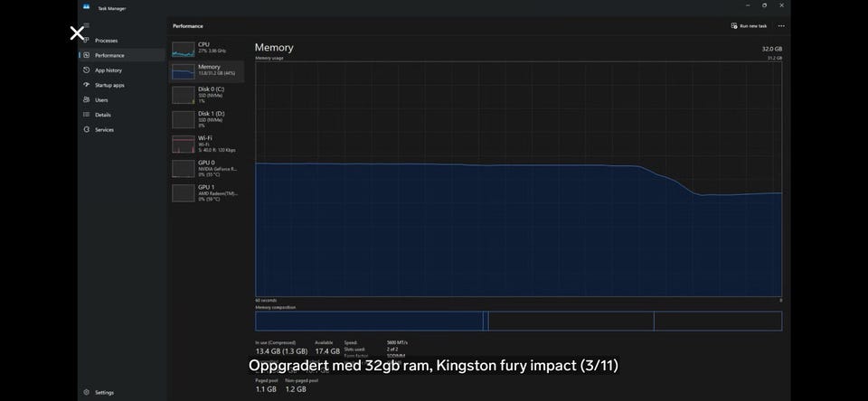This screenshot has width=868, height=401.
Task: Click the 1.2 GB non-paged pool value
Action: coord(296,389)
